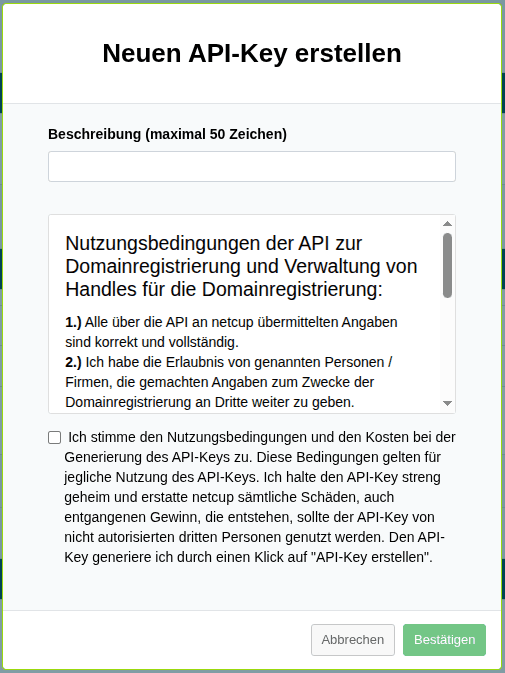
Task: Click the heading 'Neuen API-Key erstellen'
Action: (252, 53)
